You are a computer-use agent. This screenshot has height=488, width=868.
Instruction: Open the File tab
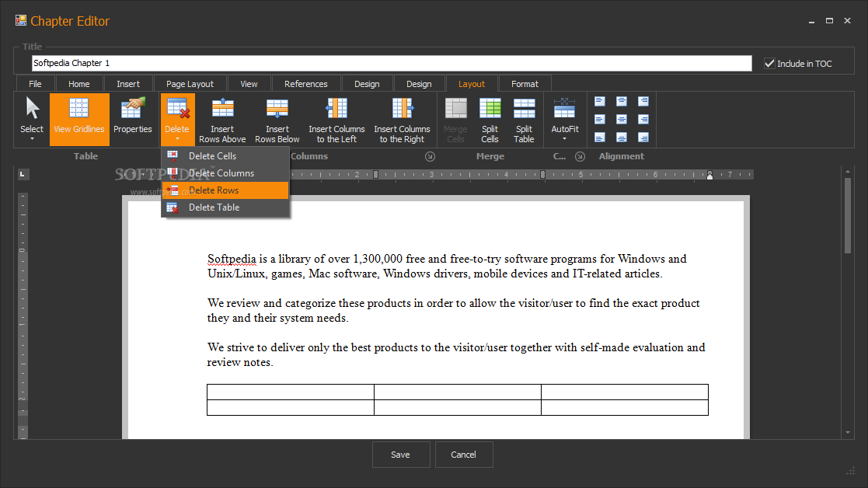tap(35, 84)
